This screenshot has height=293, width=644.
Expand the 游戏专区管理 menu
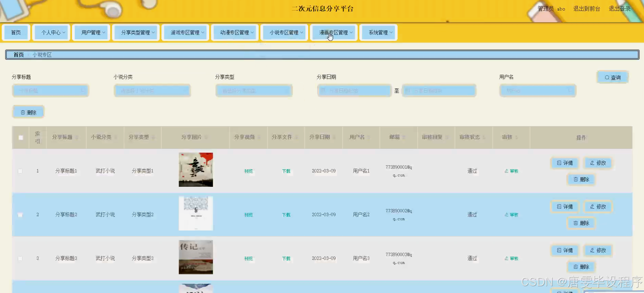[x=185, y=32]
